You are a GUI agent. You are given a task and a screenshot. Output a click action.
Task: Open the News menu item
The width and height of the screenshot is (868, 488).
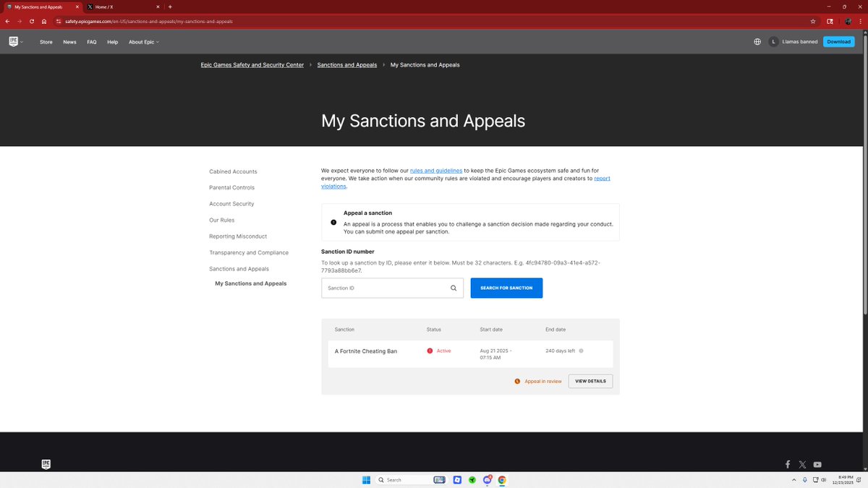coord(69,42)
